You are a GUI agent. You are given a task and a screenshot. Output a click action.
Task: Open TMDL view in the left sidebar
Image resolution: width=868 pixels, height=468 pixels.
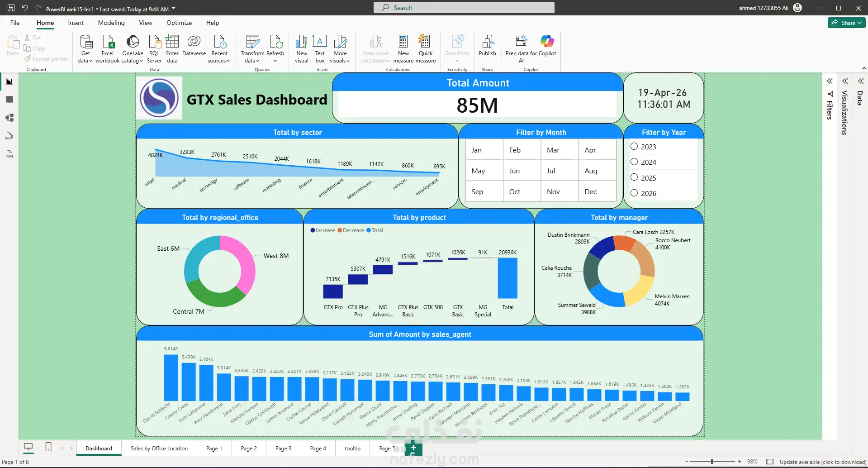pos(9,154)
